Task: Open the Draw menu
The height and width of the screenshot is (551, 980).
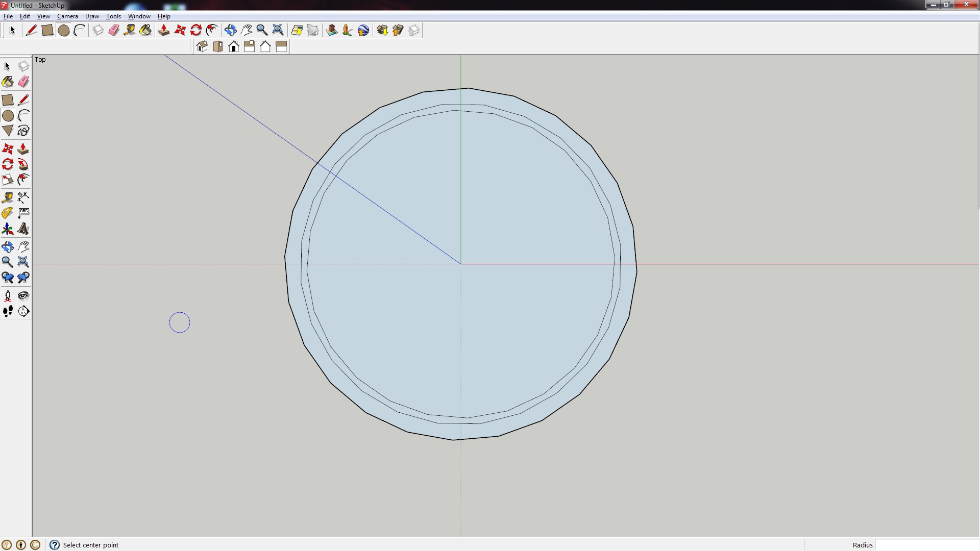Action: pos(92,16)
